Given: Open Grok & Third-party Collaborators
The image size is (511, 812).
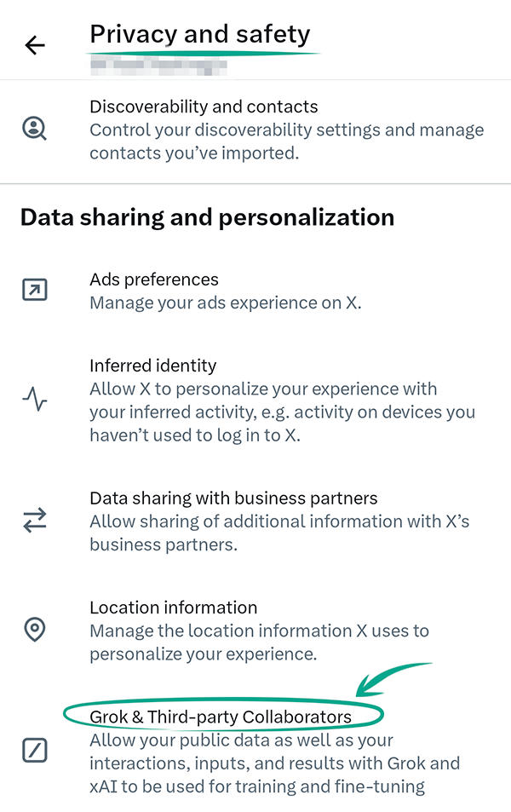Looking at the screenshot, I should point(221,717).
